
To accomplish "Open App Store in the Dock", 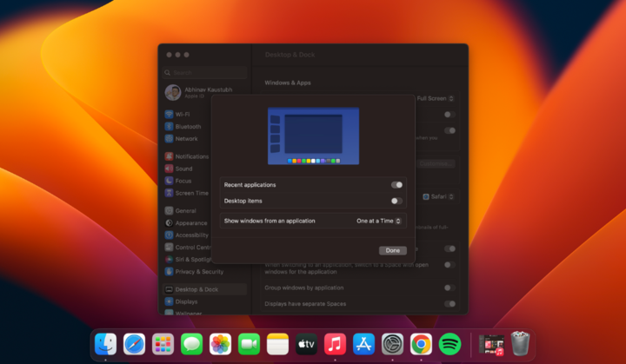I will (363, 344).
